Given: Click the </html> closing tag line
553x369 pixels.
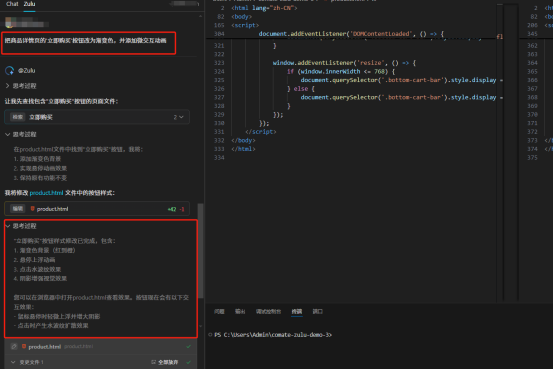Looking at the screenshot, I should (243, 149).
